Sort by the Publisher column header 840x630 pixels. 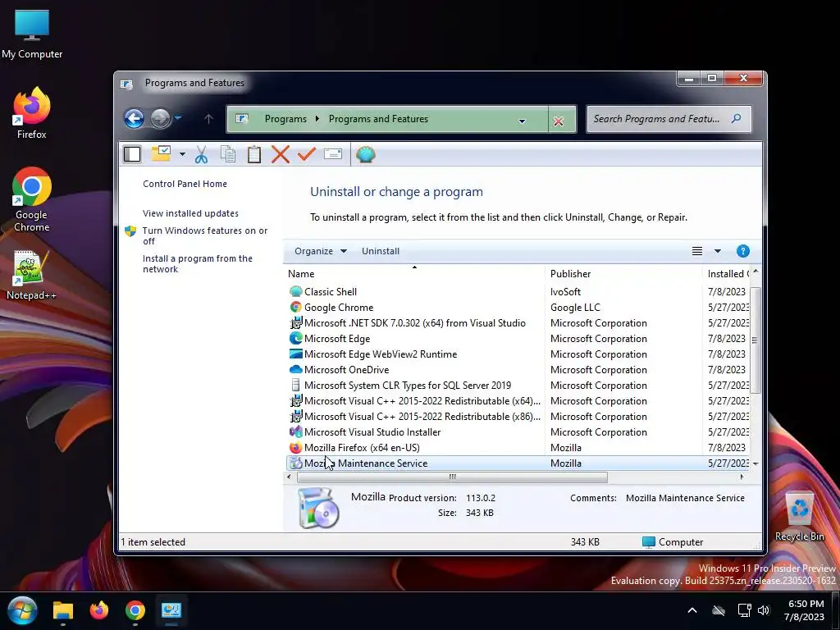coord(623,274)
